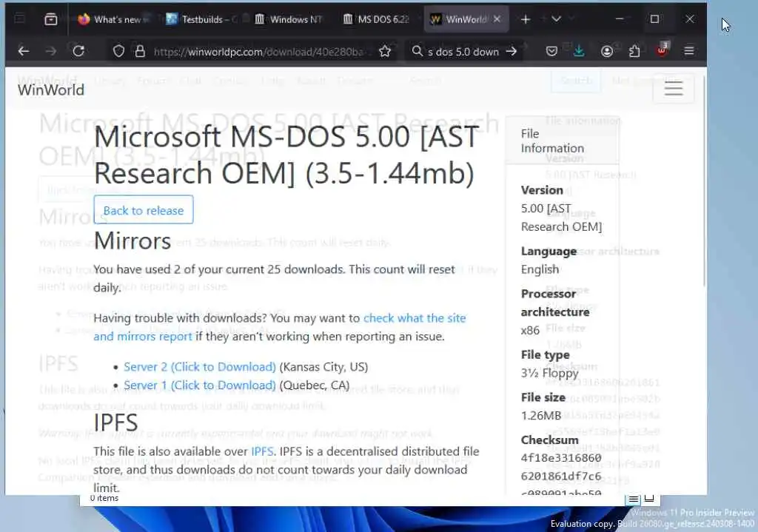Open the IPFS hyperlink in paragraph

(x=263, y=451)
